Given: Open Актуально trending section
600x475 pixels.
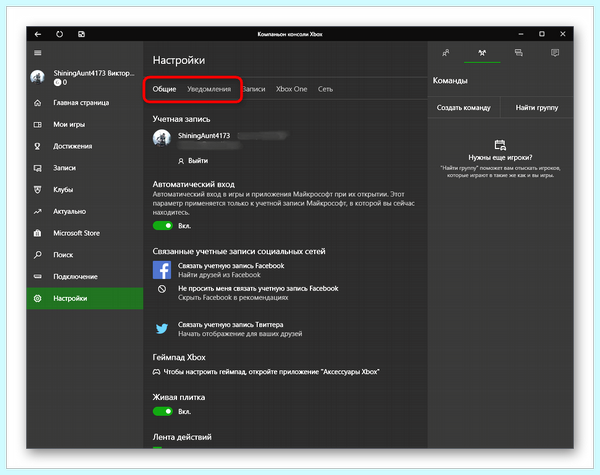Looking at the screenshot, I should tap(85, 211).
